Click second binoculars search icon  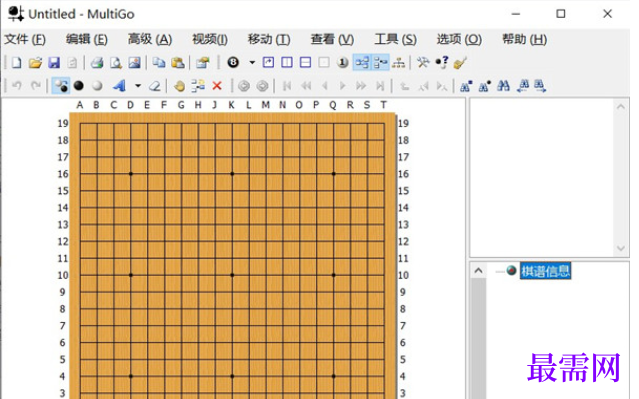click(x=485, y=86)
